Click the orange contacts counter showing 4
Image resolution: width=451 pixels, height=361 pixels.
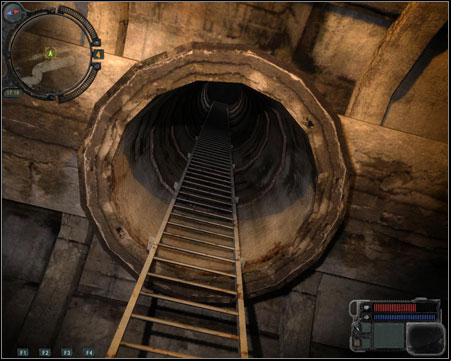[x=98, y=54]
